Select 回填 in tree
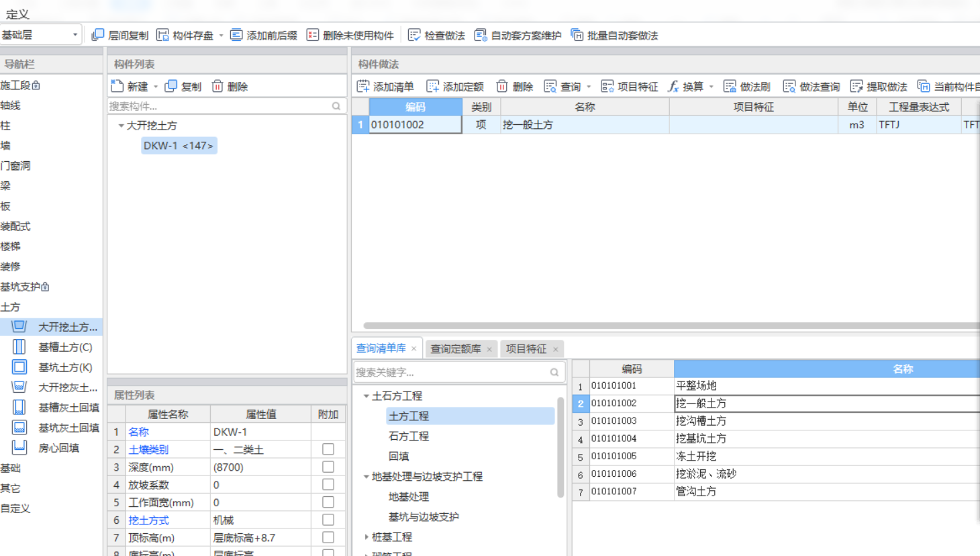The image size is (980, 556). click(399, 457)
